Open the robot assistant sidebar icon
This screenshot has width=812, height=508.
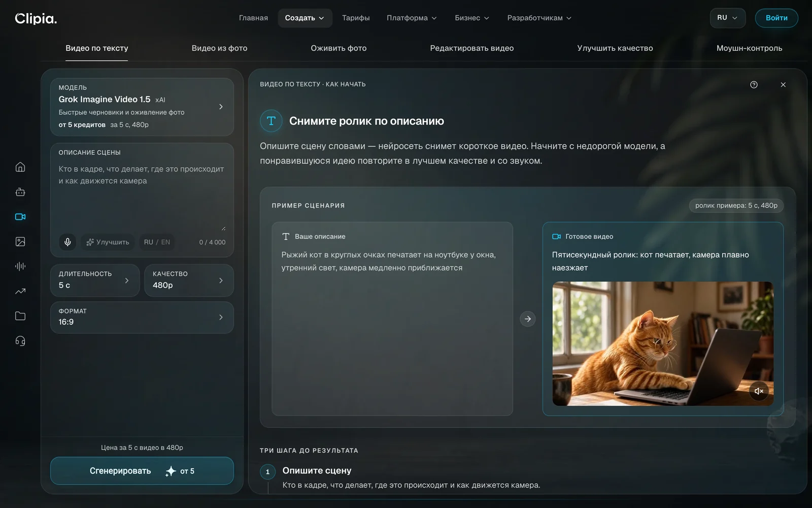(20, 192)
